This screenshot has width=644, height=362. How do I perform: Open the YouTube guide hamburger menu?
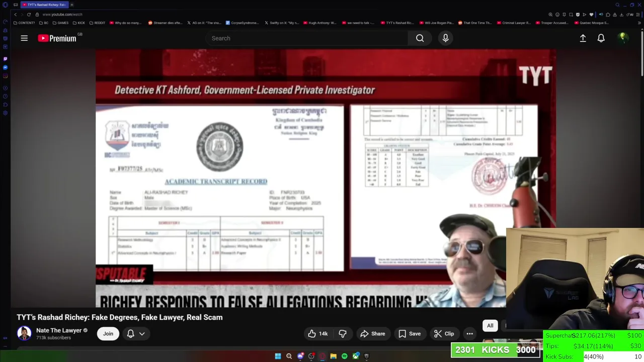(x=24, y=38)
